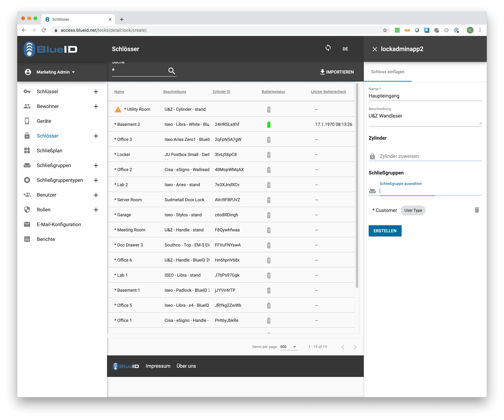The width and height of the screenshot is (504, 420).
Task: Click the unknown battery icon for Office 3
Action: pyautogui.click(x=269, y=140)
